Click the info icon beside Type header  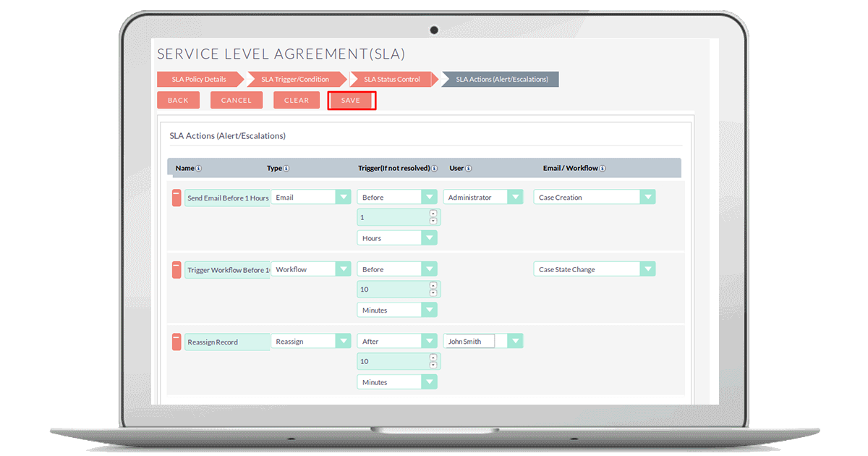pyautogui.click(x=286, y=169)
